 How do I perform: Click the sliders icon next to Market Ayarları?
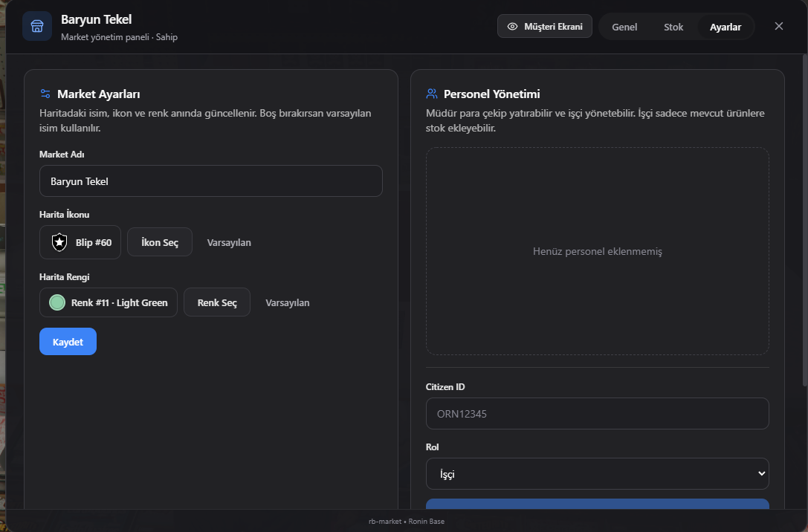[45, 94]
